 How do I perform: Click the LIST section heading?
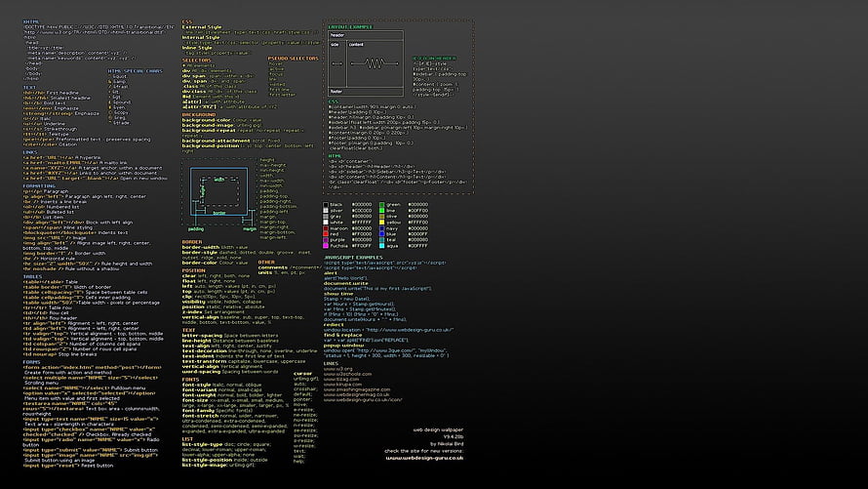point(187,439)
